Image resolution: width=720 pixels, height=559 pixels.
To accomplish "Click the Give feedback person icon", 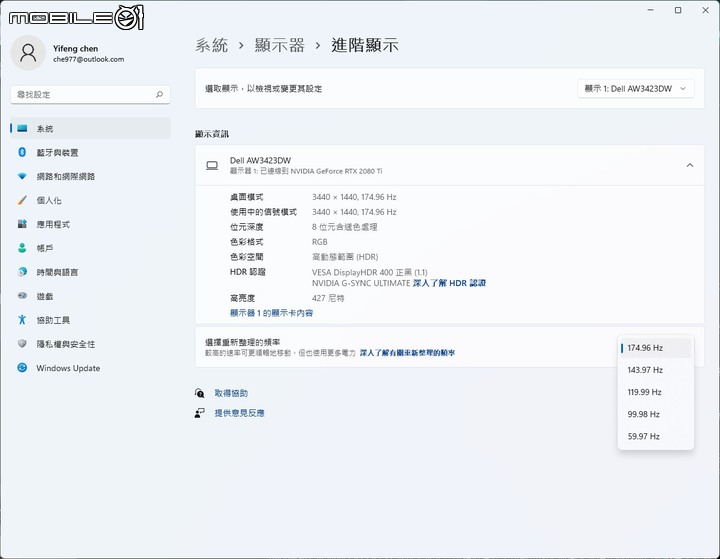I will tap(199, 413).
